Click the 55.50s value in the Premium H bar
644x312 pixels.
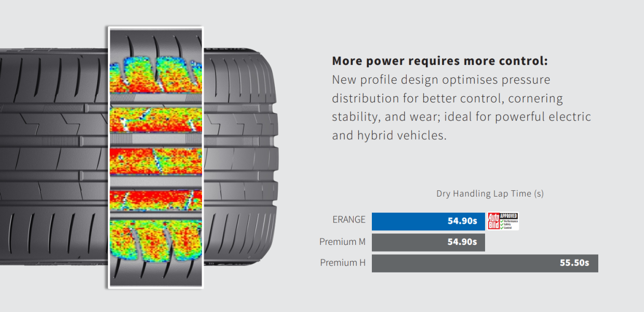click(574, 263)
